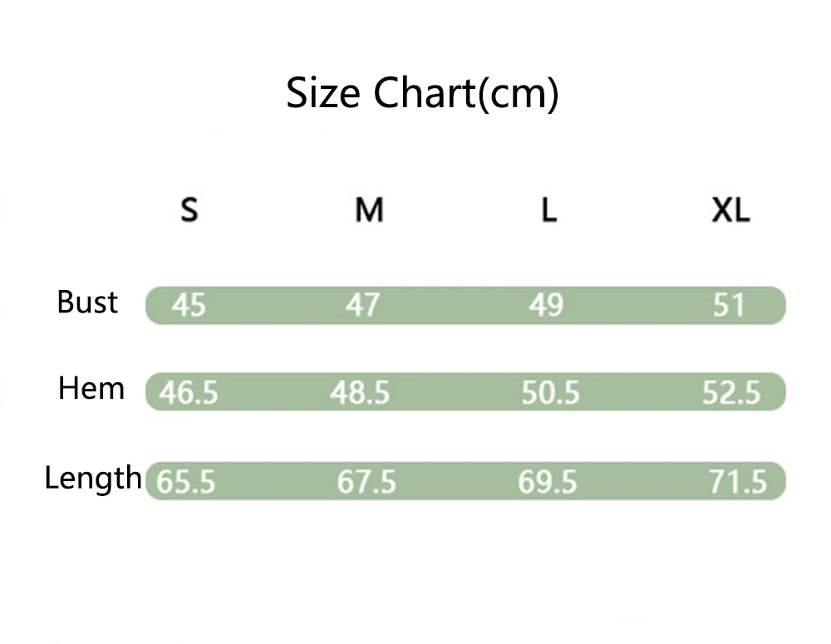
Task: Select the L size column header
Action: [548, 210]
